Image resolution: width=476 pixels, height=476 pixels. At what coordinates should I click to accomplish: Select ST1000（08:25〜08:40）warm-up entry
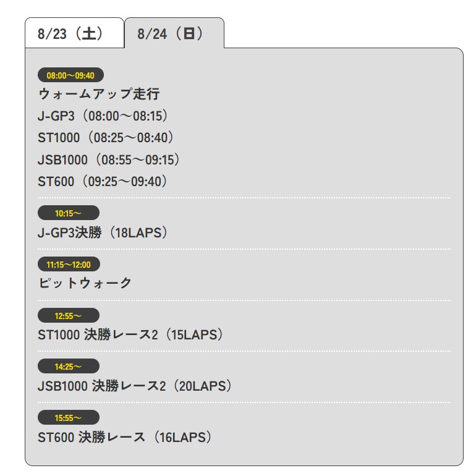click(106, 137)
